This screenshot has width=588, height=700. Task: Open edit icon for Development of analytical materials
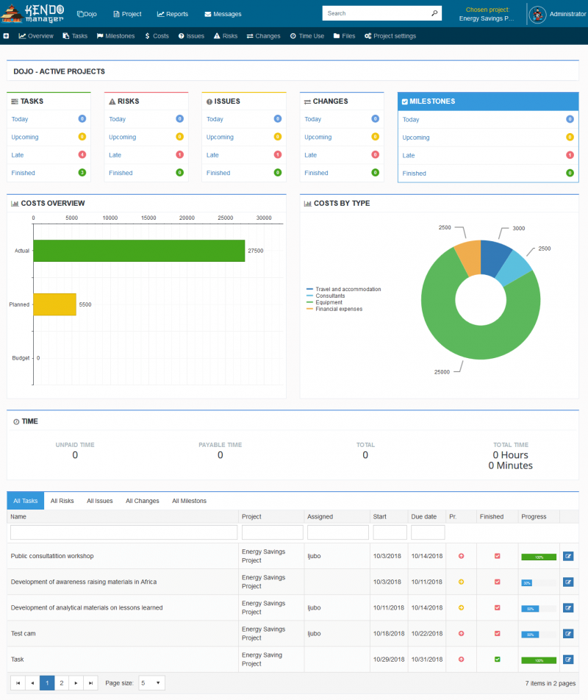568,608
